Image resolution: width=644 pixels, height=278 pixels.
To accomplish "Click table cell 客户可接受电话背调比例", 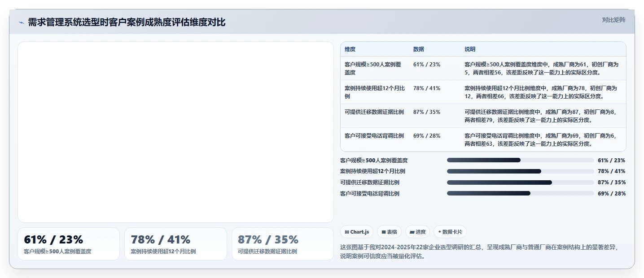I will (x=374, y=135).
